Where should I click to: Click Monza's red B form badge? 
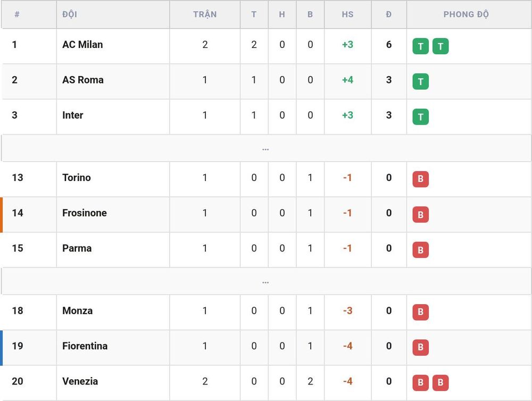(x=420, y=313)
